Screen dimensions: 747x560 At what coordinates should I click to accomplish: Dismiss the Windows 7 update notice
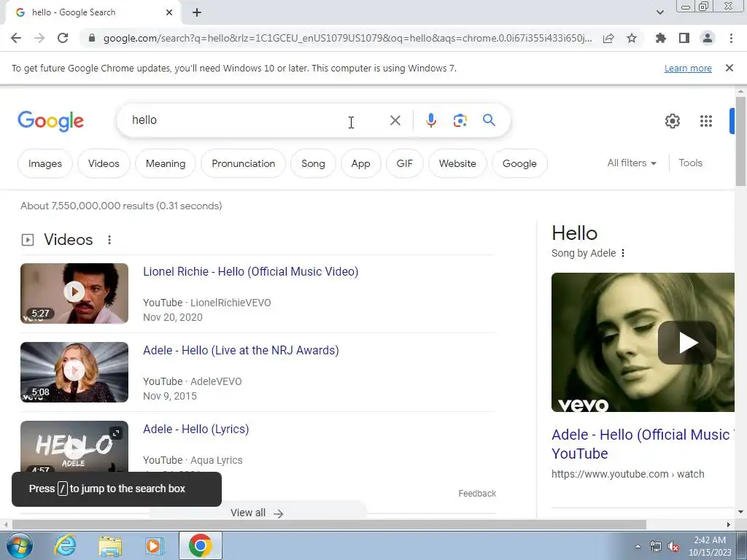[729, 68]
